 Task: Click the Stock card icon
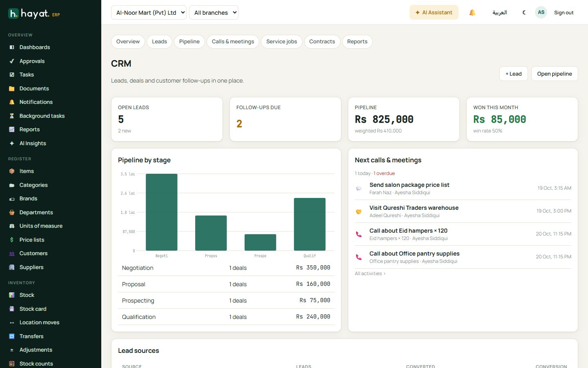pos(12,309)
